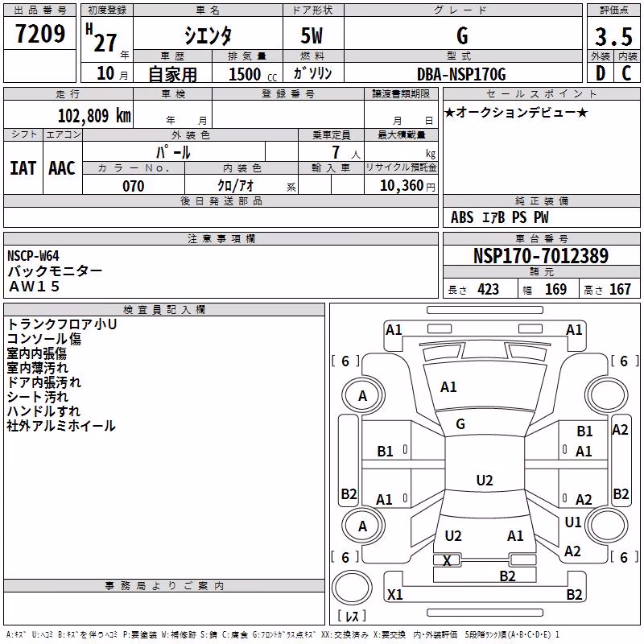
Task: Select door shape value 5W
Action: (x=312, y=35)
